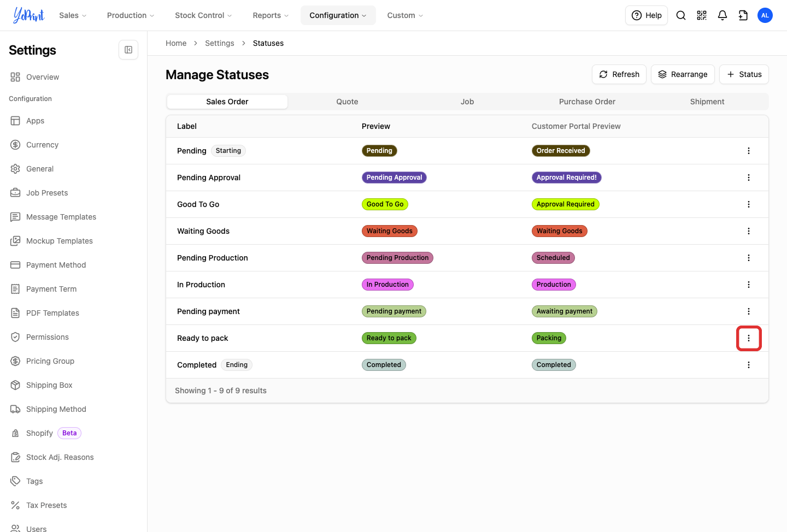This screenshot has width=787, height=532.
Task: Open row menu for In Production
Action: 749,285
